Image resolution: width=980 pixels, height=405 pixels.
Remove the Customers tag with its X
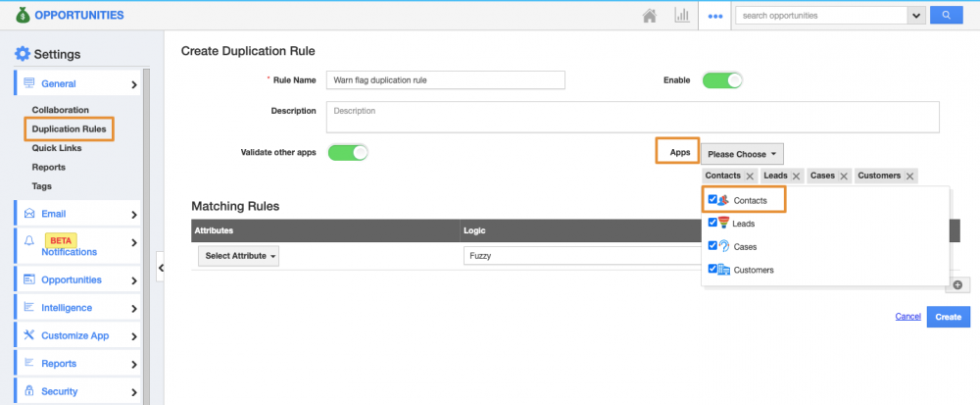click(909, 176)
